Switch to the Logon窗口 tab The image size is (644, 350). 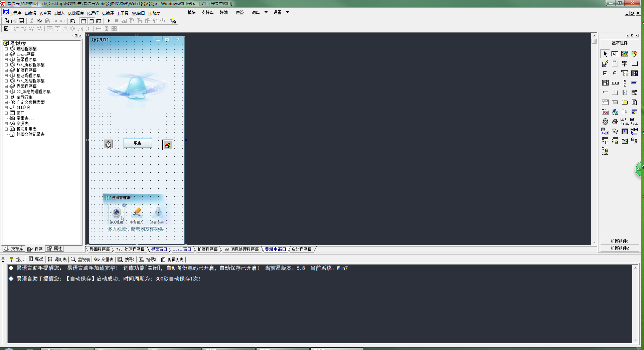click(x=182, y=249)
